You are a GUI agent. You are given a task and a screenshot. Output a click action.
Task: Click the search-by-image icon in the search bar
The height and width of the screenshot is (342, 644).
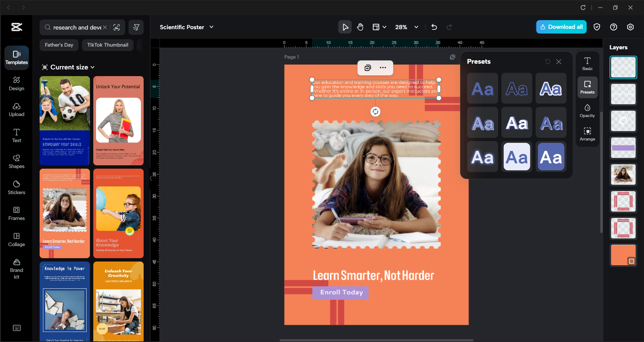[117, 27]
